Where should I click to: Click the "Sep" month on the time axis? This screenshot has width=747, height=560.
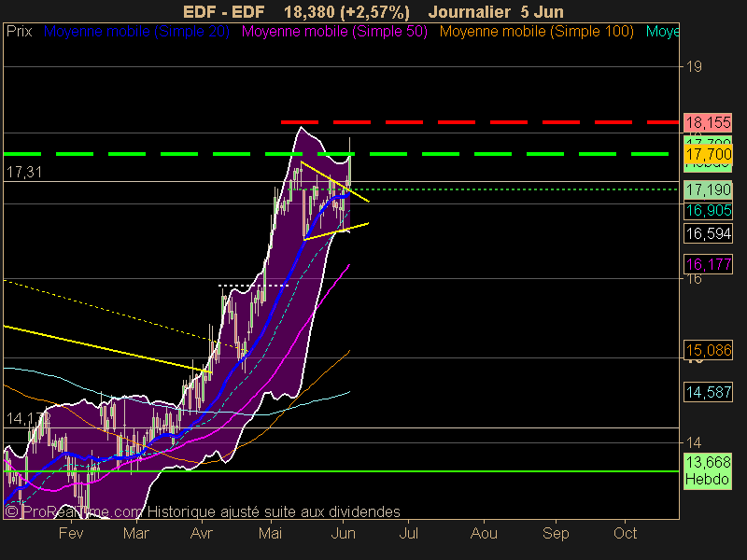(556, 533)
